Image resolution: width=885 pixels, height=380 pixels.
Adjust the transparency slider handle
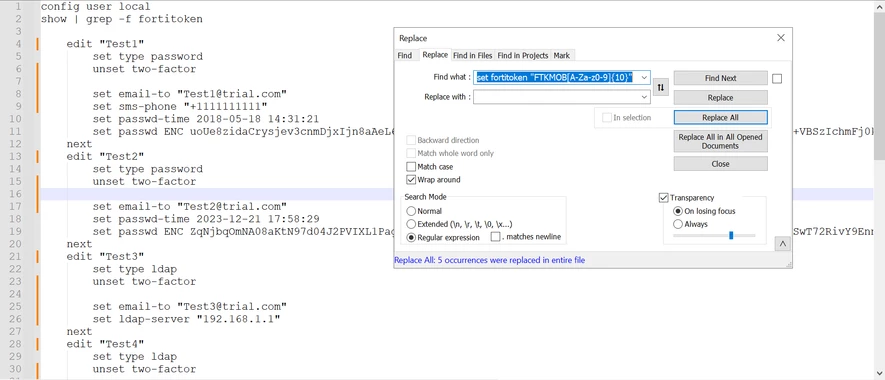pyautogui.click(x=731, y=235)
